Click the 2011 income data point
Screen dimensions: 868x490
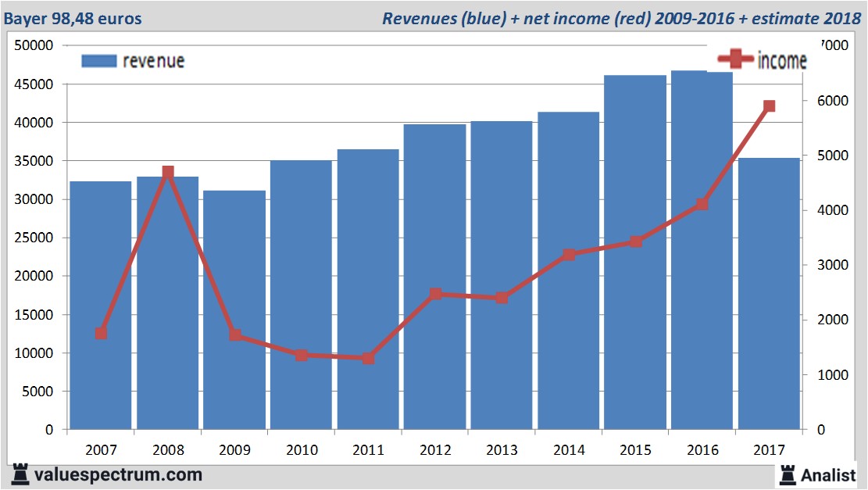[x=368, y=358]
